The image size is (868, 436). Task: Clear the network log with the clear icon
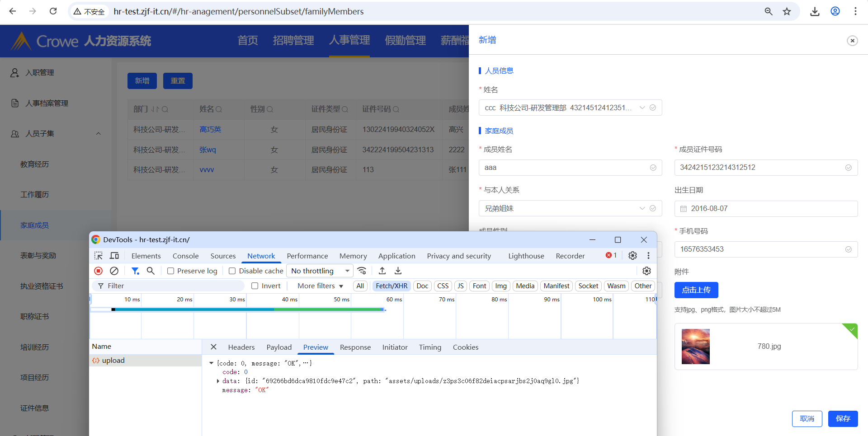click(x=114, y=271)
